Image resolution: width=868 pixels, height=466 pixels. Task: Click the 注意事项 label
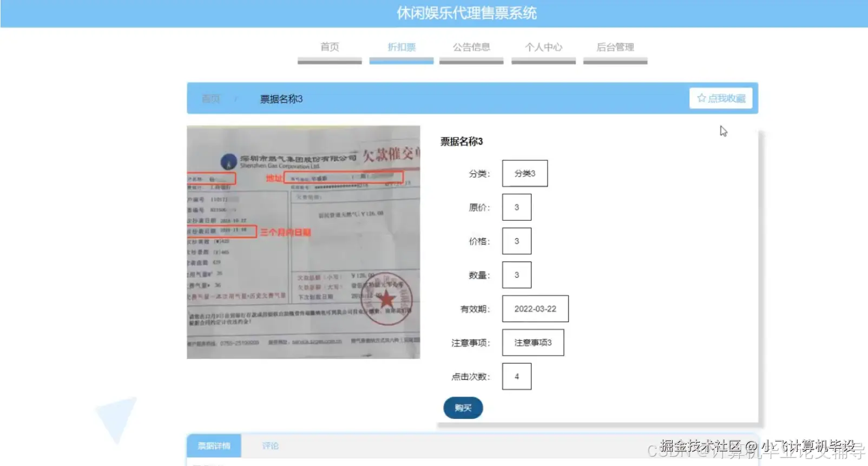coord(471,343)
